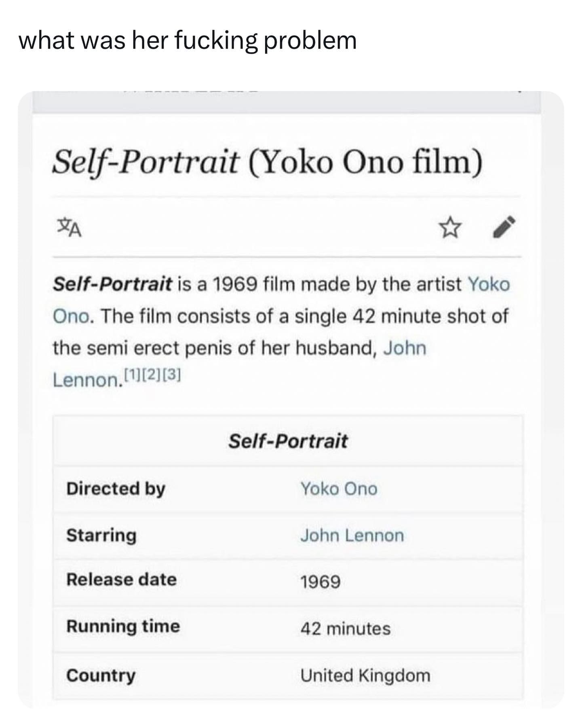Open Yoko Ono link in Directed by row
The width and height of the screenshot is (582, 728).
coord(339,489)
